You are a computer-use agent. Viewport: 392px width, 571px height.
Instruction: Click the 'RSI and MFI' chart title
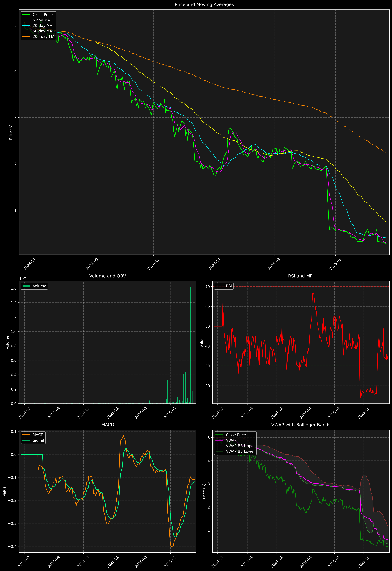point(301,276)
